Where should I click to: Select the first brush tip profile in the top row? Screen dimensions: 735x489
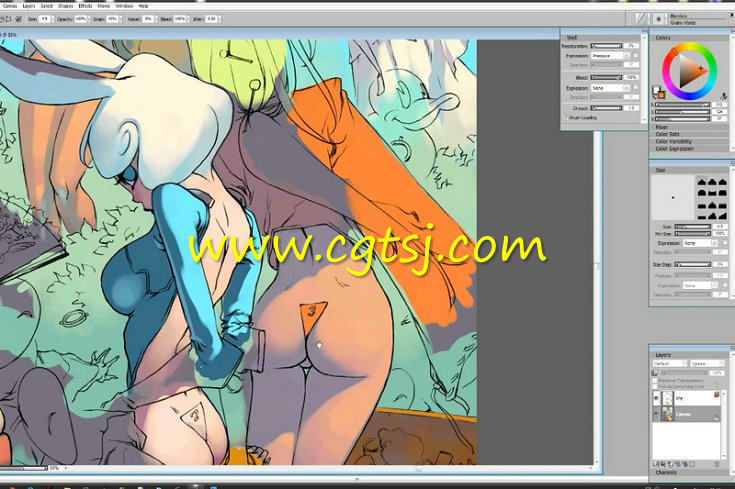point(702,181)
